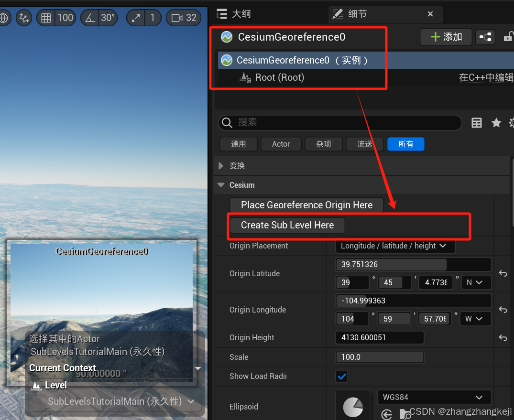
Task: Reset Origin Height to default
Action: pos(503,337)
